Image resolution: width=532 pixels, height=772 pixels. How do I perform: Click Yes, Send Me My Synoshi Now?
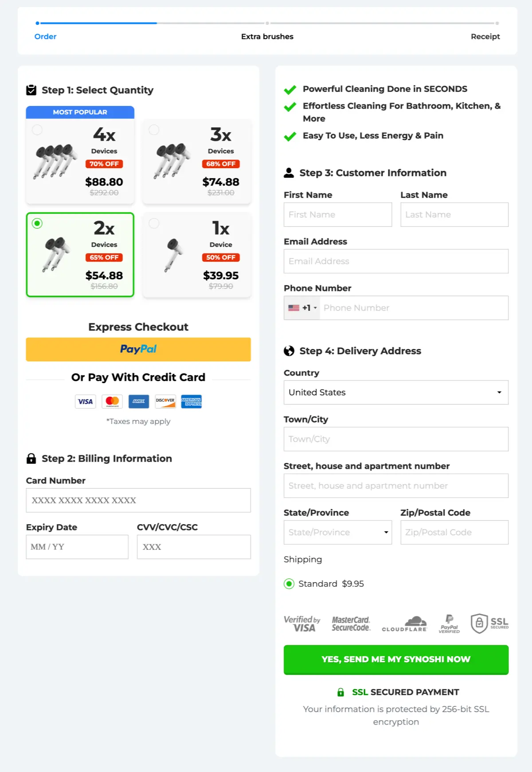coord(396,659)
